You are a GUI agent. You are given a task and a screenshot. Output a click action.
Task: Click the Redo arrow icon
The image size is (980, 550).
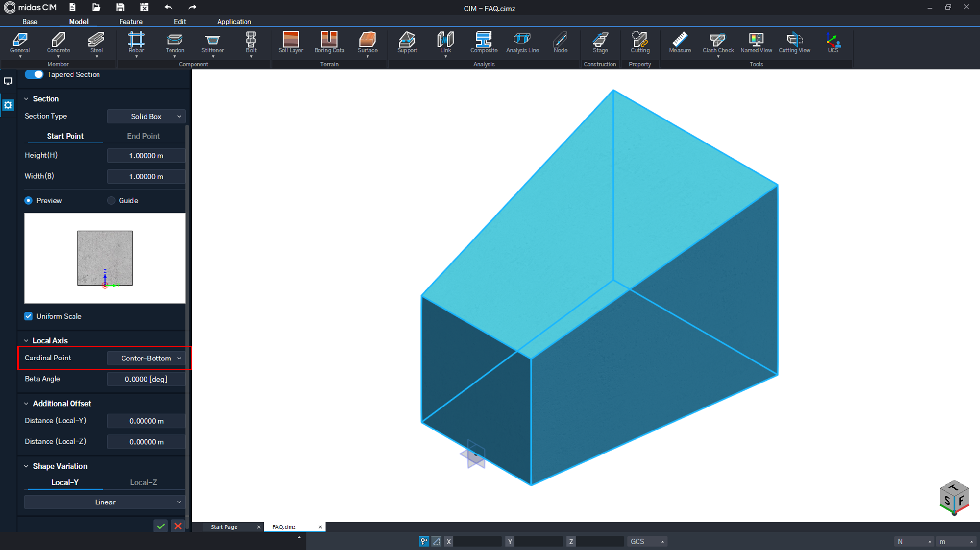[x=193, y=7]
